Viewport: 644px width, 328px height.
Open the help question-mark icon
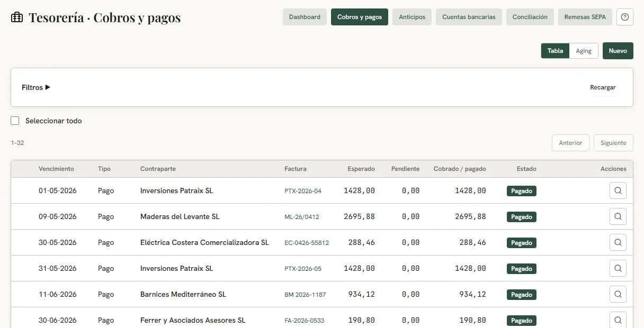tap(625, 17)
